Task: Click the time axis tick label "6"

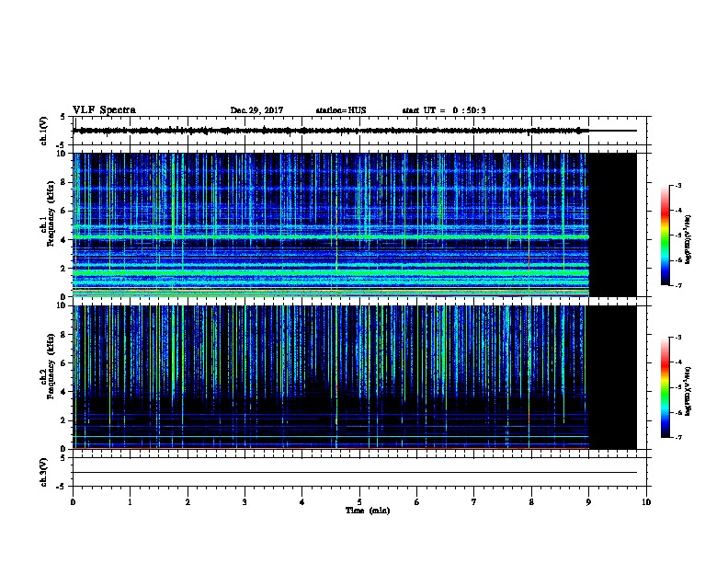Action: pos(416,502)
